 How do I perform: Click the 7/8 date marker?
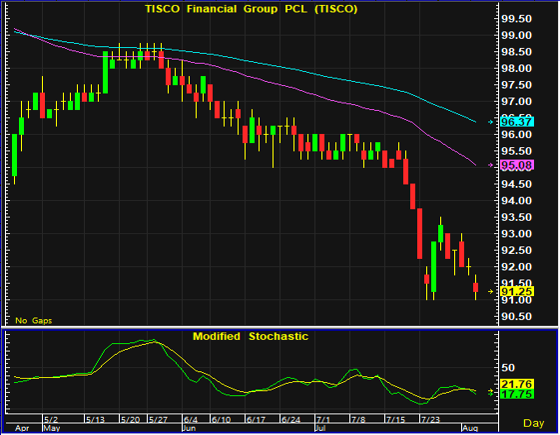359,419
